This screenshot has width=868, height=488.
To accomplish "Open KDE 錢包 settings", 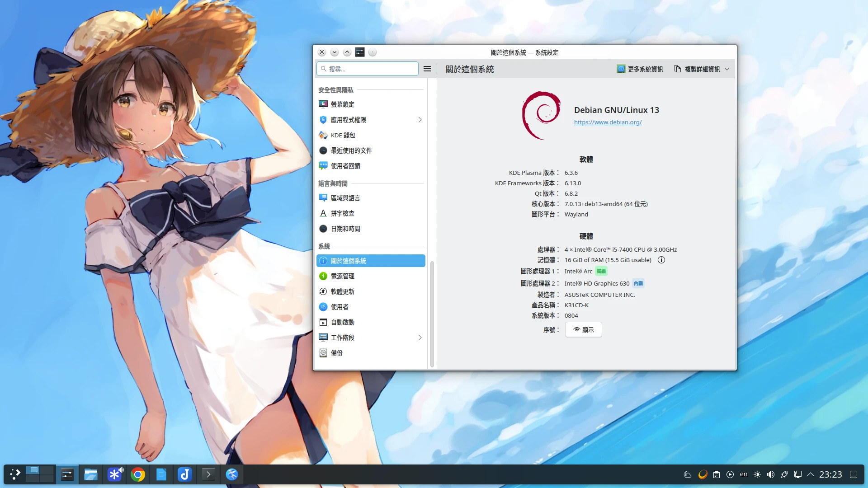I will click(371, 135).
